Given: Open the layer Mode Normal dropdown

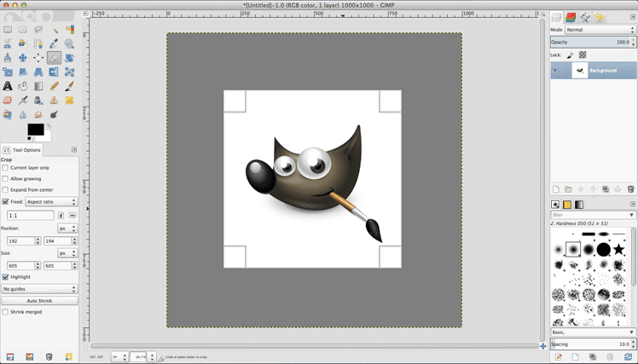Looking at the screenshot, I should click(600, 30).
